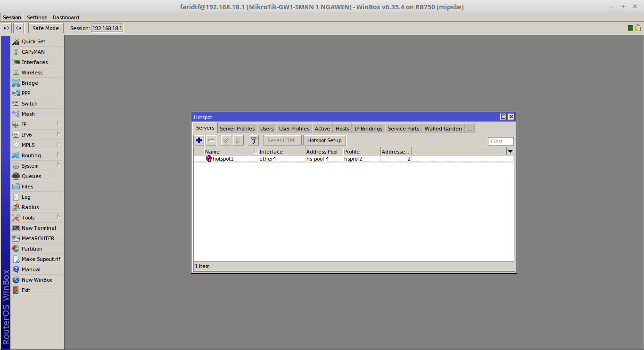
Task: Generate Make Supout.rif file
Action: click(37, 259)
